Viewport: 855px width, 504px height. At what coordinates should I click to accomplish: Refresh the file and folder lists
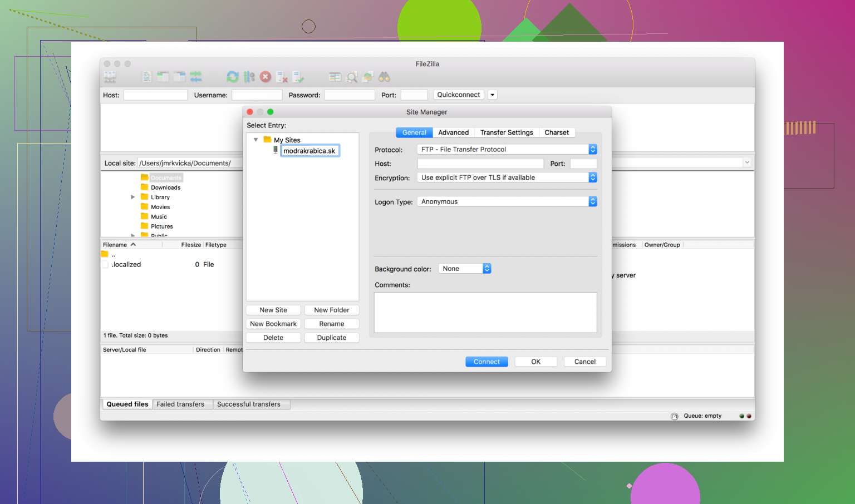[232, 76]
